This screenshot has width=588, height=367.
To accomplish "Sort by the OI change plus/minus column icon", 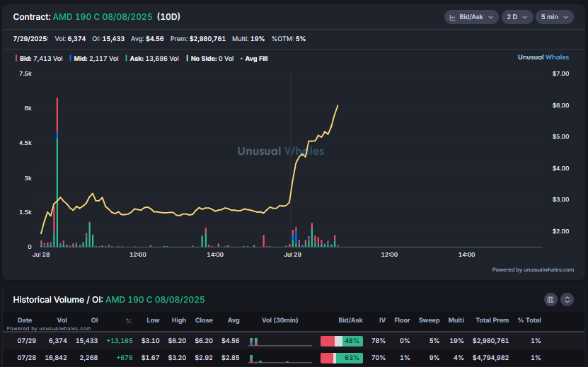I will [129, 321].
